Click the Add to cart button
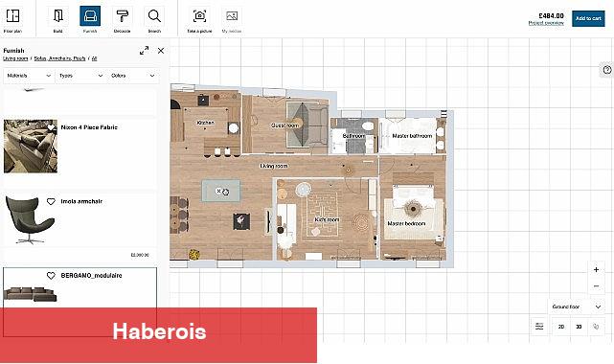The width and height of the screenshot is (614, 364). [x=588, y=18]
